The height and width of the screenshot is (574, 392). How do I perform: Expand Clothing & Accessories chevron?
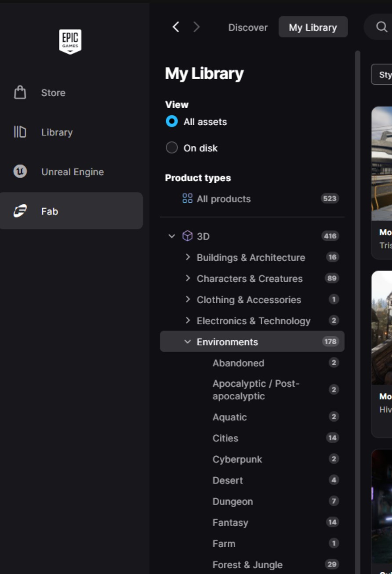click(188, 299)
